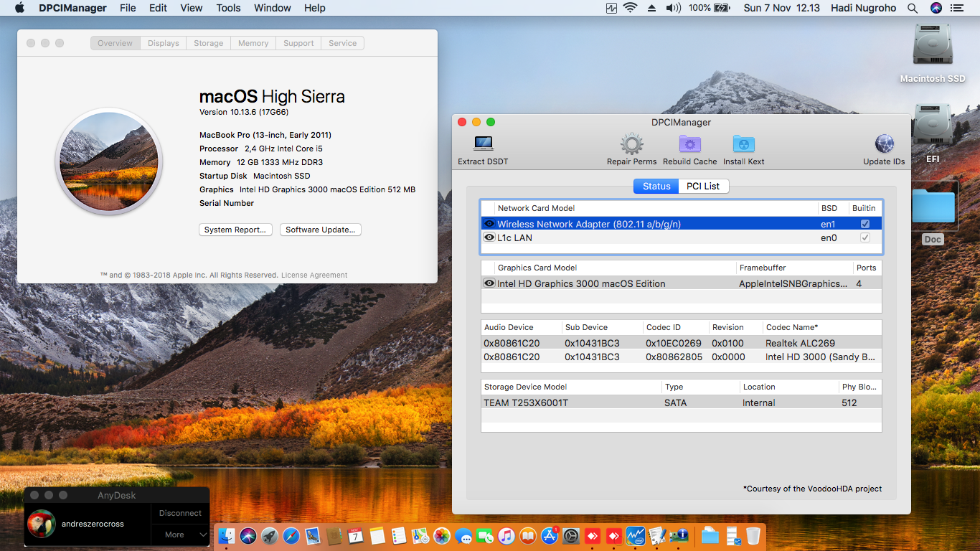Open Launchpad rocket icon in Dock

click(x=270, y=535)
